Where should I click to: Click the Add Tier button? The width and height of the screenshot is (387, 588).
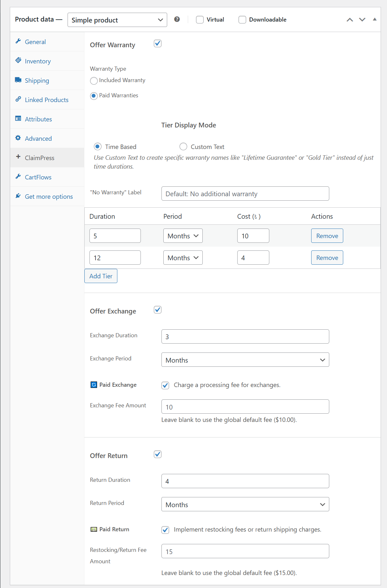coord(101,276)
